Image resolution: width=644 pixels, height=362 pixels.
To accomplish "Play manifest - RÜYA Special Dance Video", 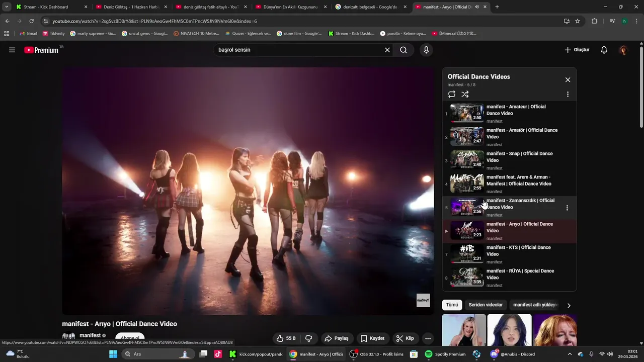I will coord(508,278).
